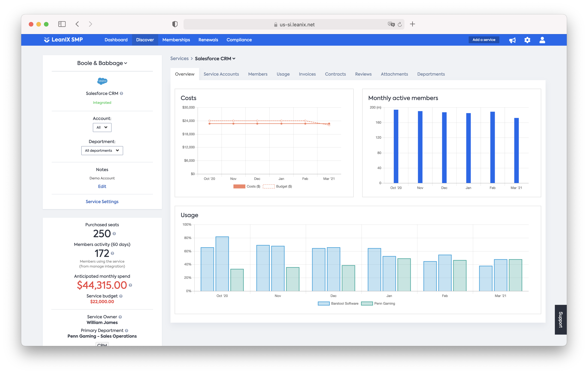Open the Account dropdown set to All
This screenshot has height=374, width=588.
pos(102,127)
